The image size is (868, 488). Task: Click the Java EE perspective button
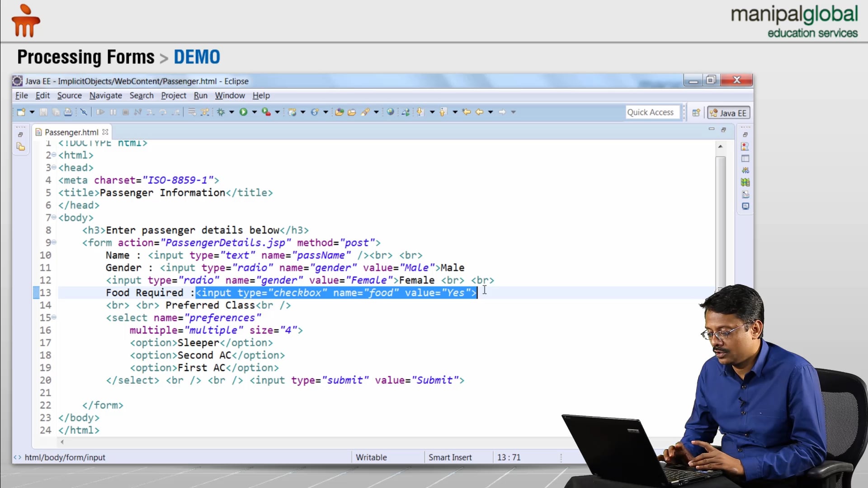(x=728, y=113)
